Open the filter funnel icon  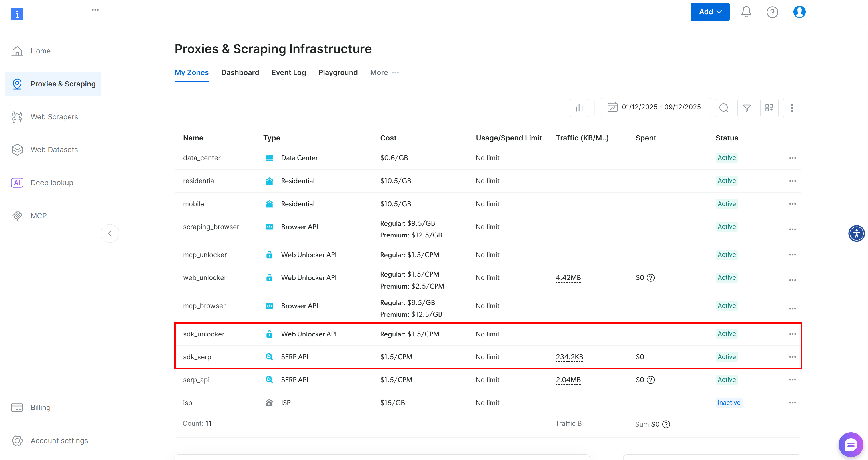746,108
